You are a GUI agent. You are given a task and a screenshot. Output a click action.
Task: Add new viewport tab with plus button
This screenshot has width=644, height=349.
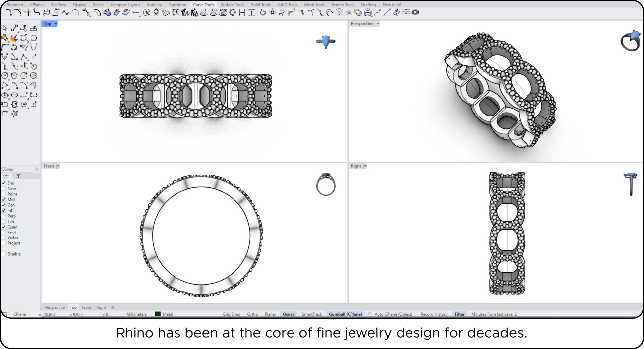(113, 307)
